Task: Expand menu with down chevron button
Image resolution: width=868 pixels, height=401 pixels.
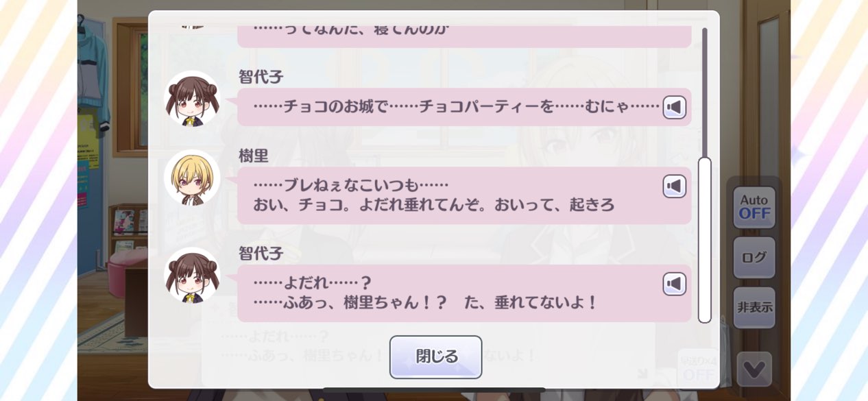Action: (754, 369)
